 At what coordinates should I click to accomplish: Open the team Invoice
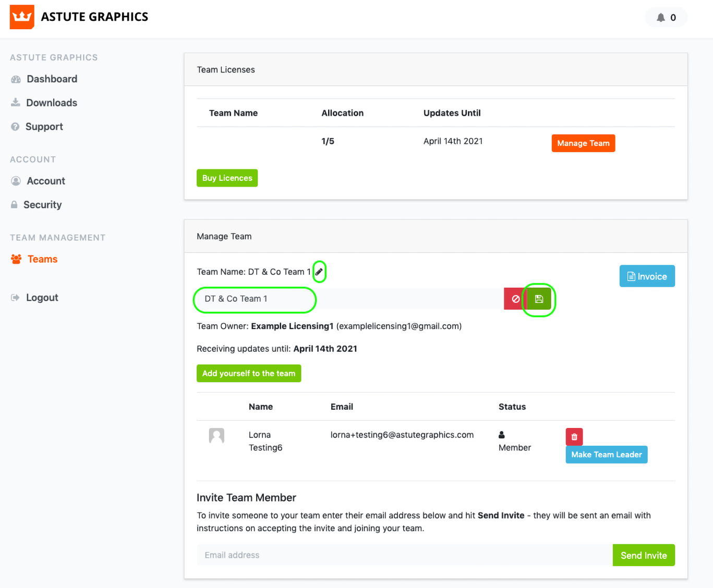[x=647, y=276]
